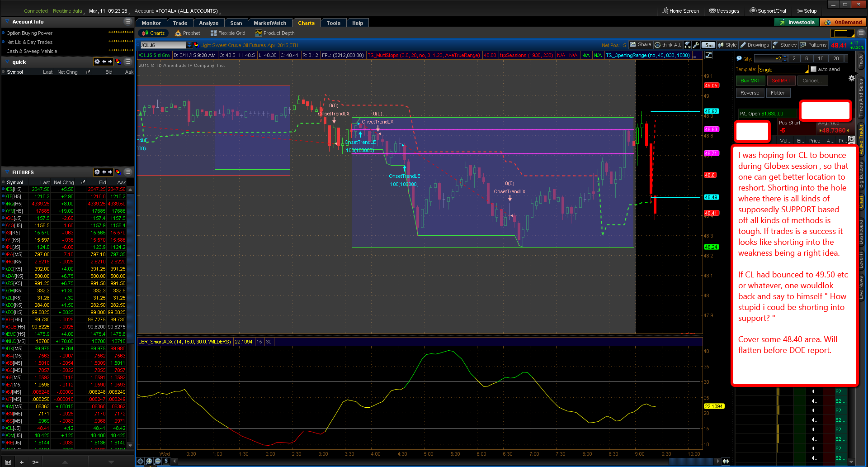Switch to Scan tab

[236, 23]
